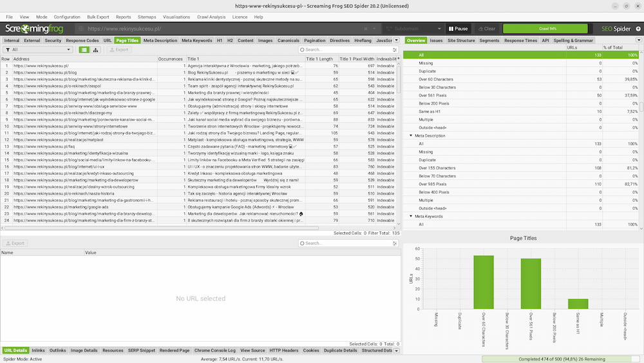Switch to the Canonicals tab
This screenshot has height=363, width=644.
289,40
